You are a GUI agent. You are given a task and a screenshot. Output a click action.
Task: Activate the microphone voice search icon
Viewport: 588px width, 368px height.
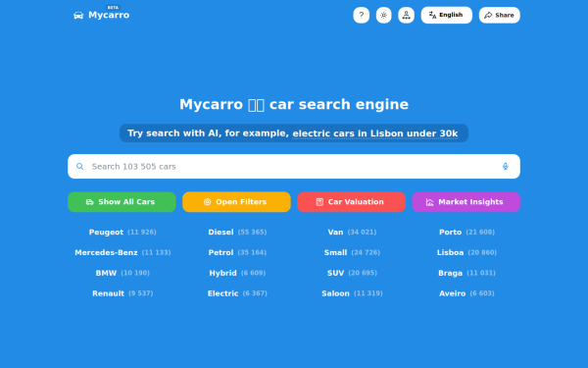[x=506, y=167]
